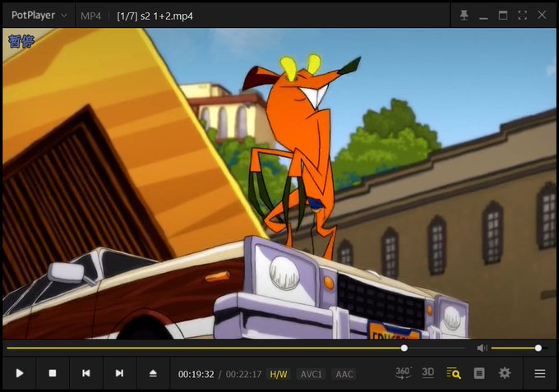Open the chapter and bookmark panel icon

click(x=479, y=373)
